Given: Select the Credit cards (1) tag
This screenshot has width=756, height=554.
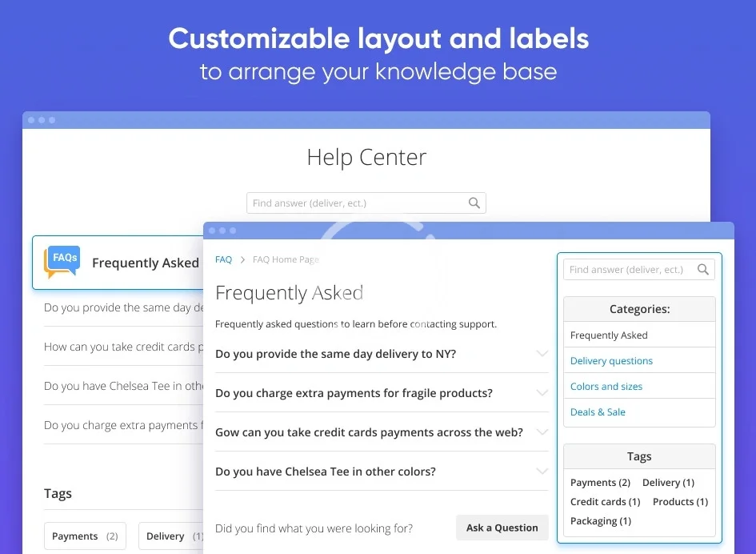Looking at the screenshot, I should 605,502.
